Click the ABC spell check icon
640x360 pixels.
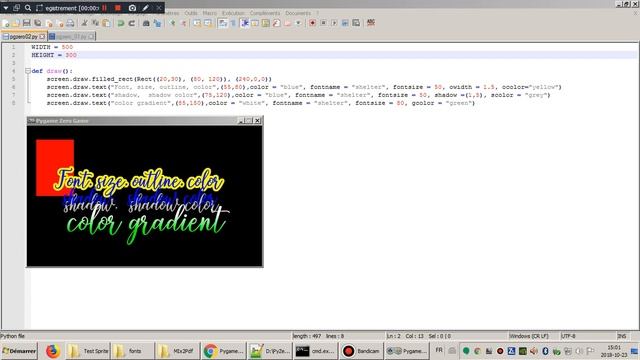(x=371, y=23)
